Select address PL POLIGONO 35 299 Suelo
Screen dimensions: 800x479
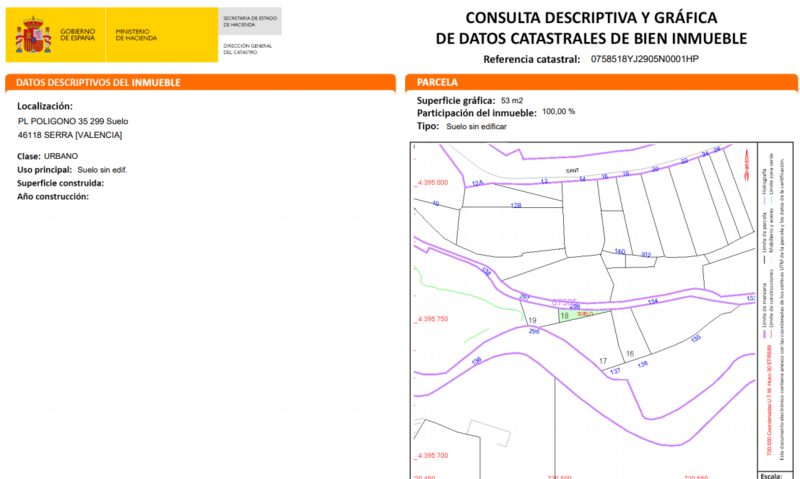click(73, 121)
